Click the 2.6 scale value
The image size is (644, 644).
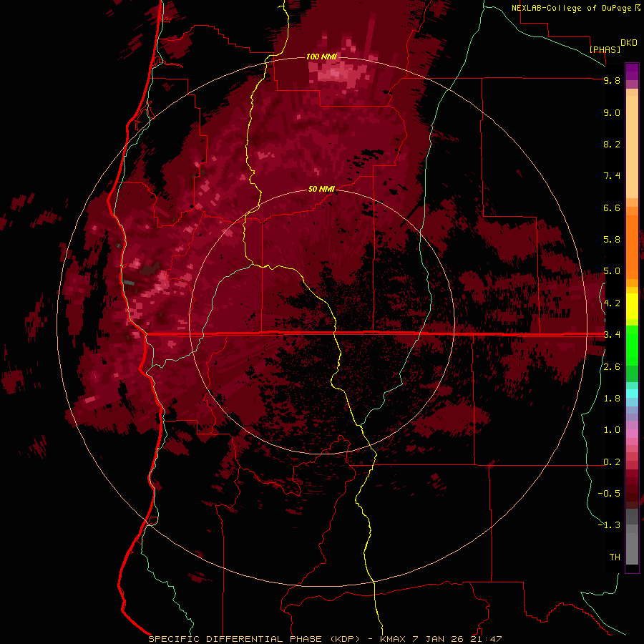(612, 367)
